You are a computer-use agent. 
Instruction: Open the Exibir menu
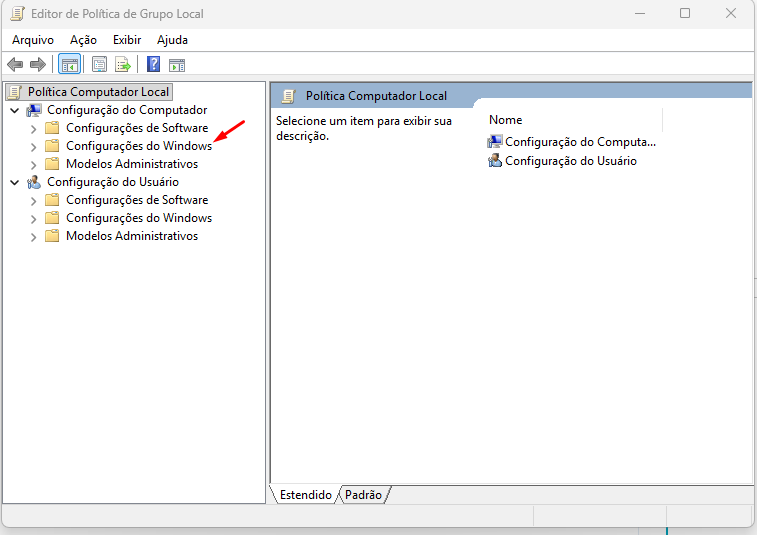[127, 40]
